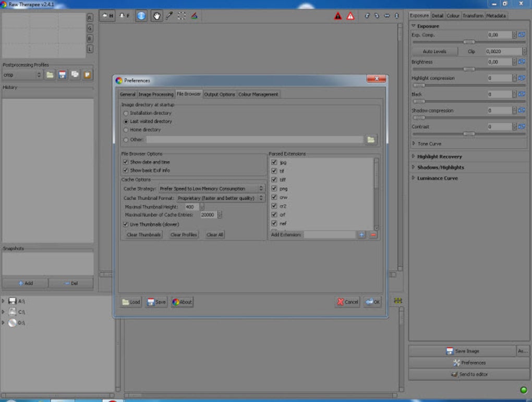The image size is (532, 402).
Task: Select the Installation directory radio button
Action: pos(126,113)
